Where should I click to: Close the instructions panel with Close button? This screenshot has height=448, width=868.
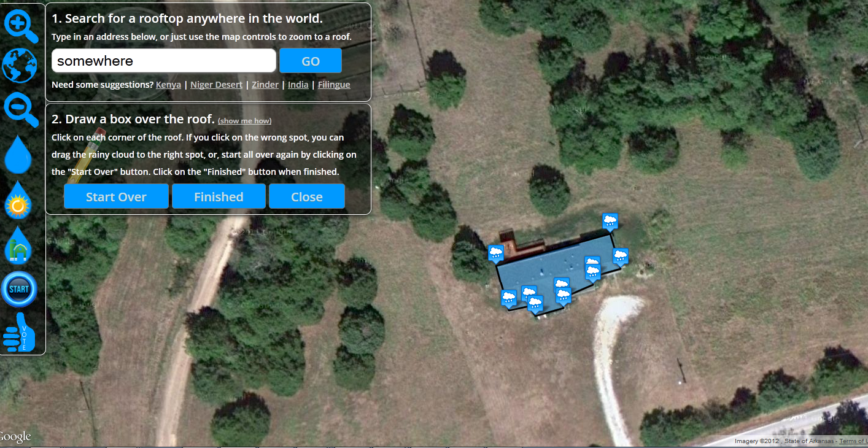click(307, 196)
